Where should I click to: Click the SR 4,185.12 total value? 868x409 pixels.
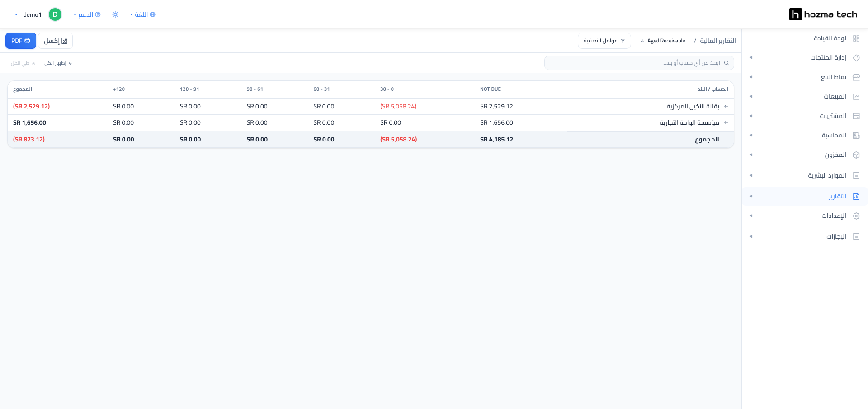(496, 139)
